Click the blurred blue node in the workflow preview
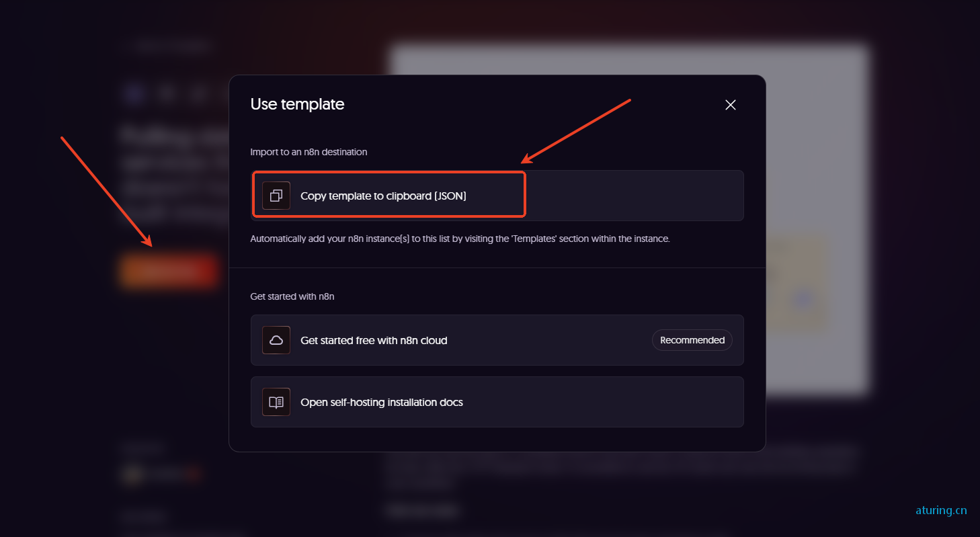 pos(803,299)
